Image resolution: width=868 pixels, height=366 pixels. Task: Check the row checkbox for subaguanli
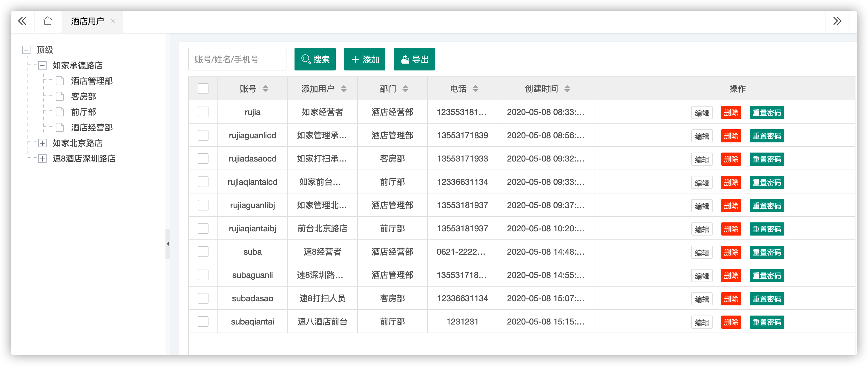click(x=203, y=275)
